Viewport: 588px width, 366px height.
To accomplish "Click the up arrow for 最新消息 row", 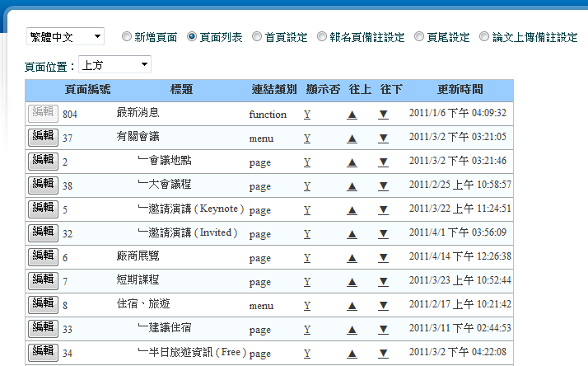I will [x=352, y=115].
